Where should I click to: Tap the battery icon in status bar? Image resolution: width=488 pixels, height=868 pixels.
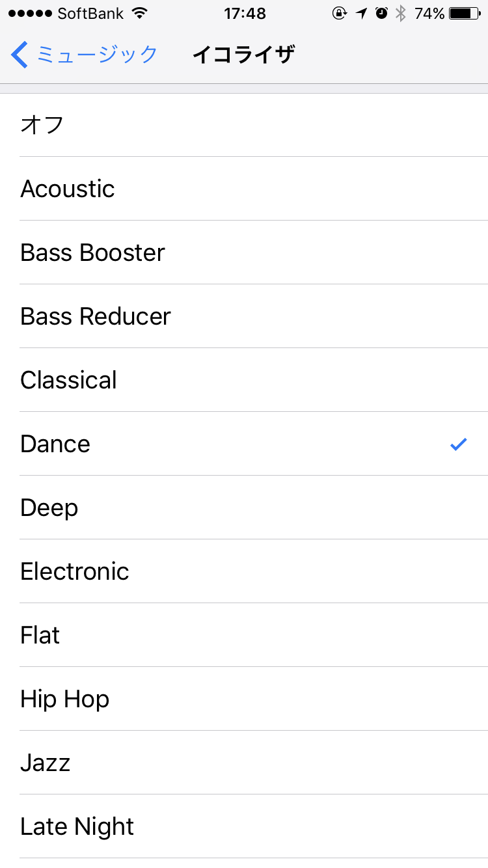[x=465, y=13]
